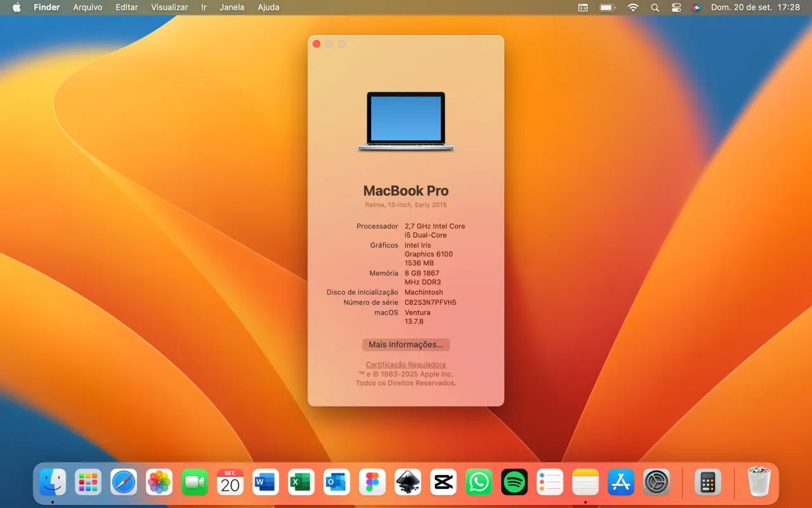This screenshot has width=812, height=508.
Task: Launch Spotify from the Dock
Action: point(514,483)
